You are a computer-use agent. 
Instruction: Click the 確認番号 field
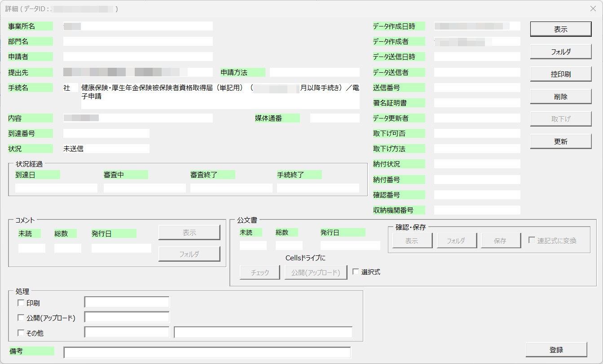477,195
